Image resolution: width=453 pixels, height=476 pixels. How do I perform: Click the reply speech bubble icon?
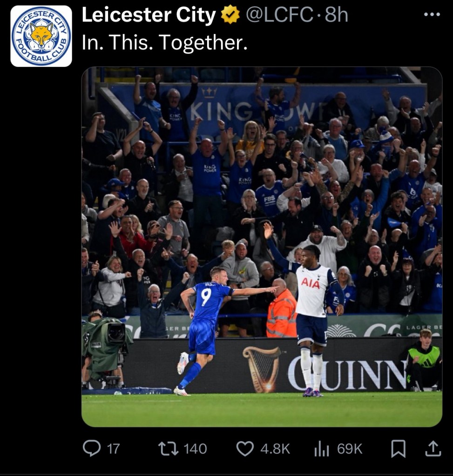[91, 448]
